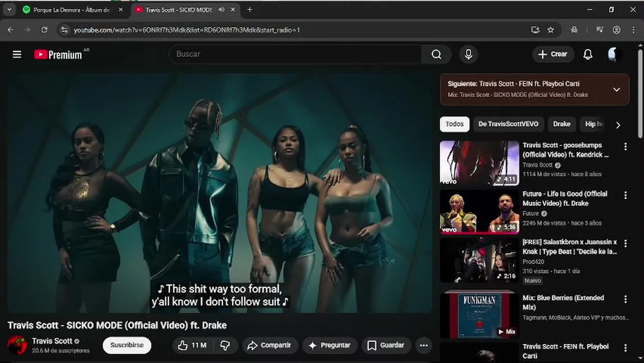Show more filter chips with right arrow

[x=618, y=125]
